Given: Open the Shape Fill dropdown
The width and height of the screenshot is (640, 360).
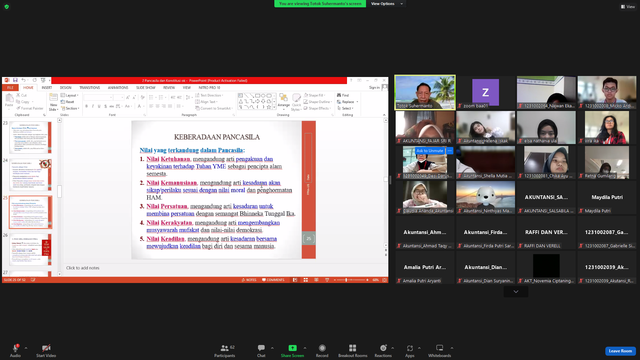Looking at the screenshot, I should tap(314, 95).
